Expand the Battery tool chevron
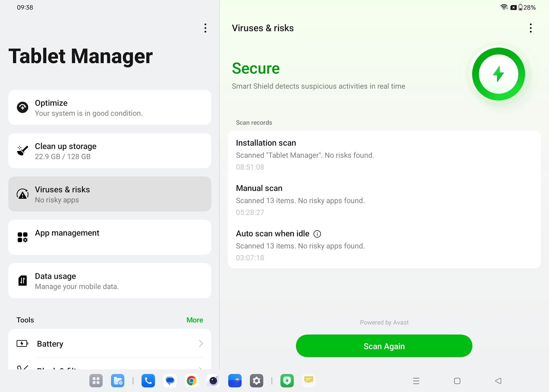The image size is (549, 392). coord(201,344)
